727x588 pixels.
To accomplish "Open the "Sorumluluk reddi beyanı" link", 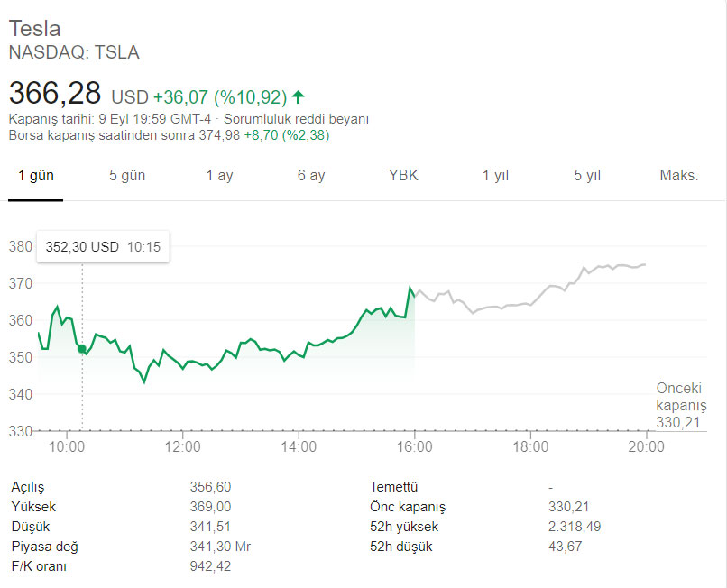I will [x=296, y=119].
